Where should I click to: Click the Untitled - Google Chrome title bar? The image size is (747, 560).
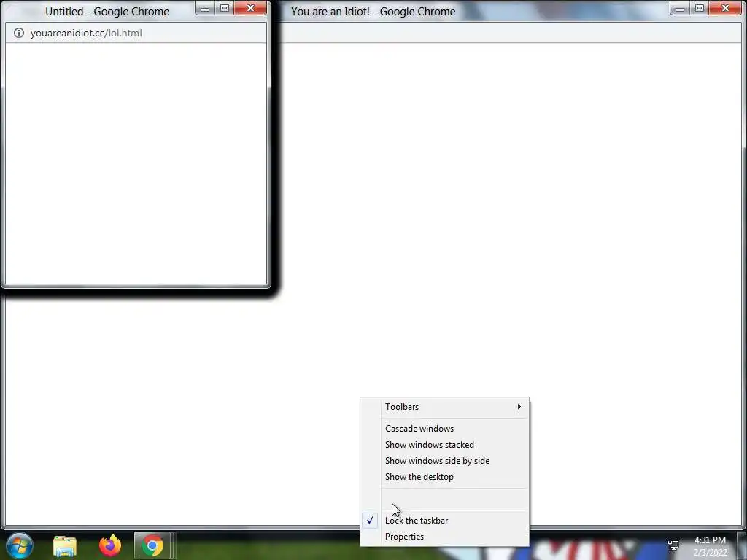coord(107,12)
